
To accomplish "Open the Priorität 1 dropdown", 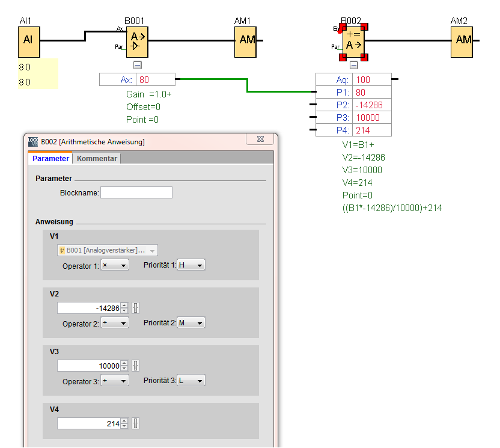I will point(191,265).
